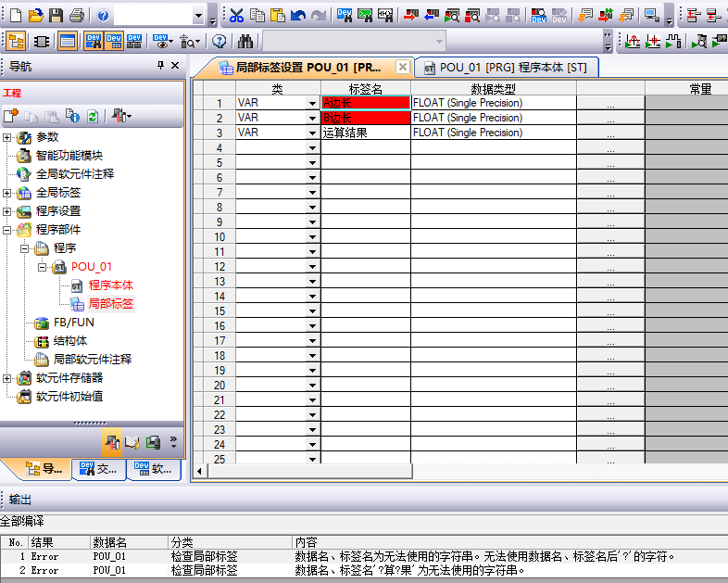Save the project with the floppy disk icon
The image size is (728, 583).
tap(56, 16)
